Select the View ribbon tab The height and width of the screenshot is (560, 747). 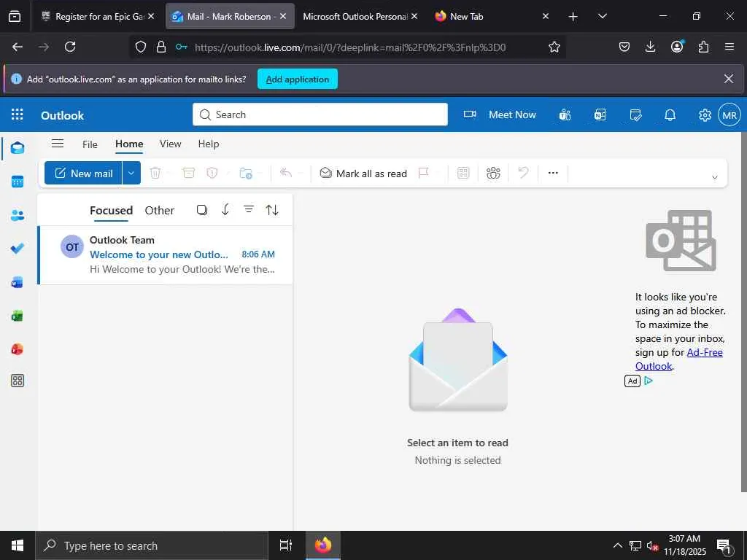point(170,144)
